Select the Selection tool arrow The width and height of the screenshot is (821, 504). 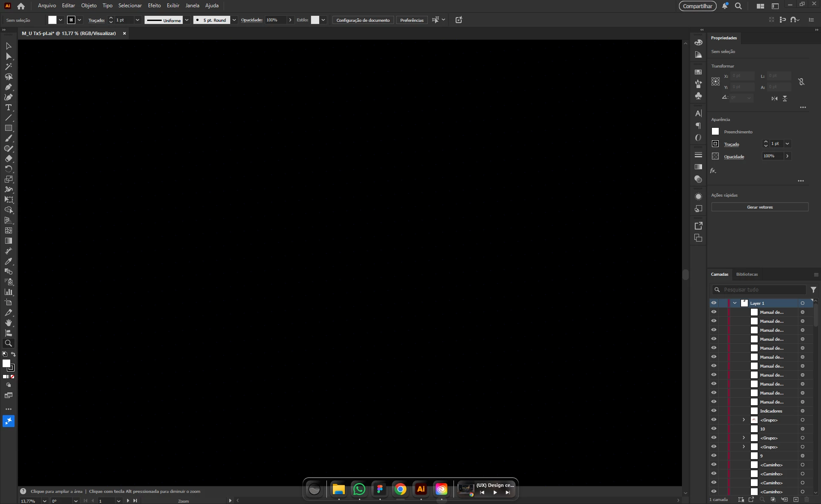(x=9, y=46)
